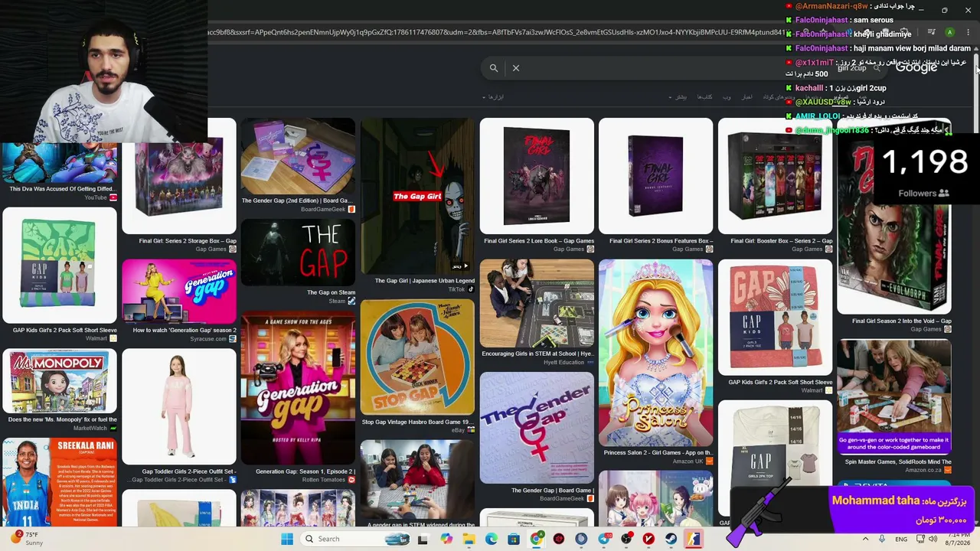Open network settings from the system tray
The image size is (980, 551).
[x=921, y=539]
